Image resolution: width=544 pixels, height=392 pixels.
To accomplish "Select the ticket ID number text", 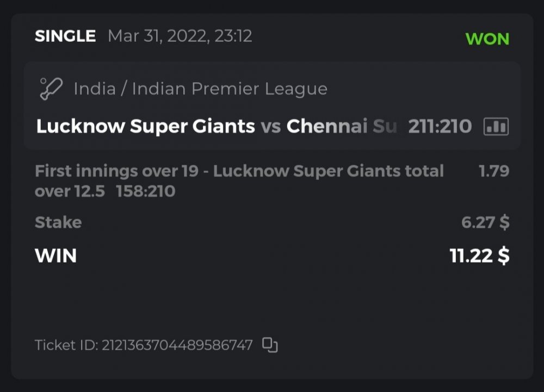I will (177, 345).
